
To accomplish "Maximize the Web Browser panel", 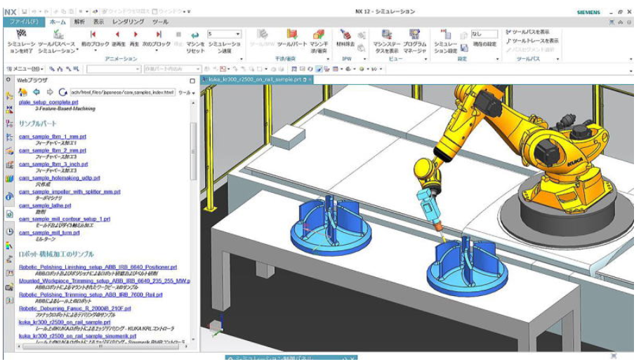I will click(x=192, y=81).
